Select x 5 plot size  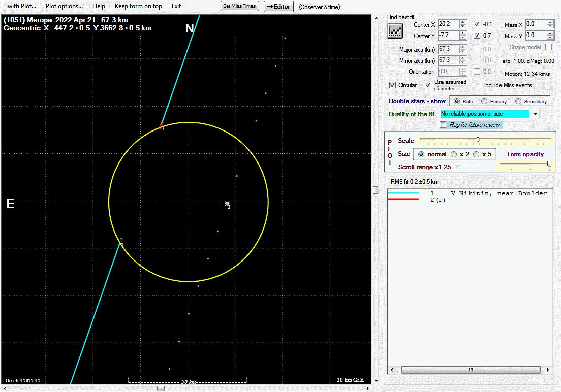click(476, 154)
